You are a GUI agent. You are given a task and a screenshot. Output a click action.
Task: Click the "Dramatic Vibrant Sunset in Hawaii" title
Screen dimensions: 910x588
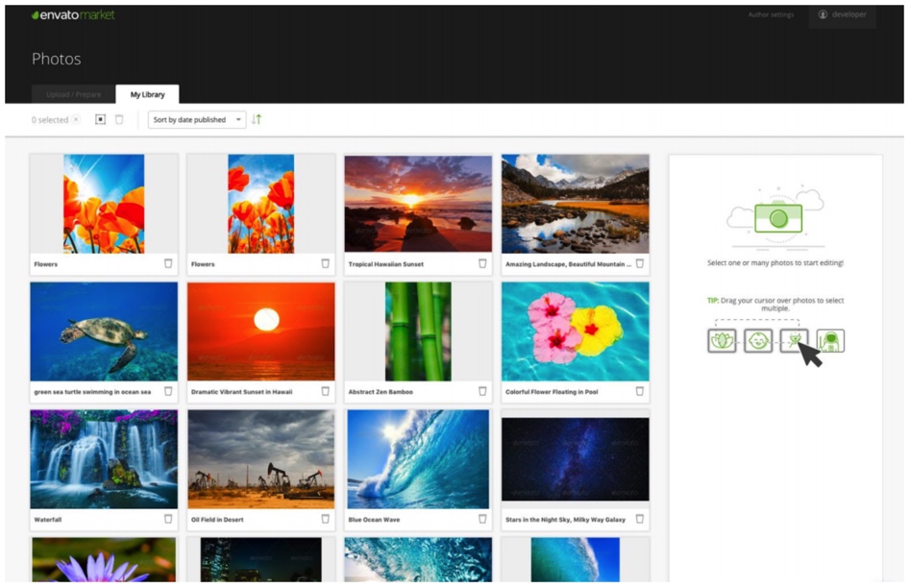241,392
